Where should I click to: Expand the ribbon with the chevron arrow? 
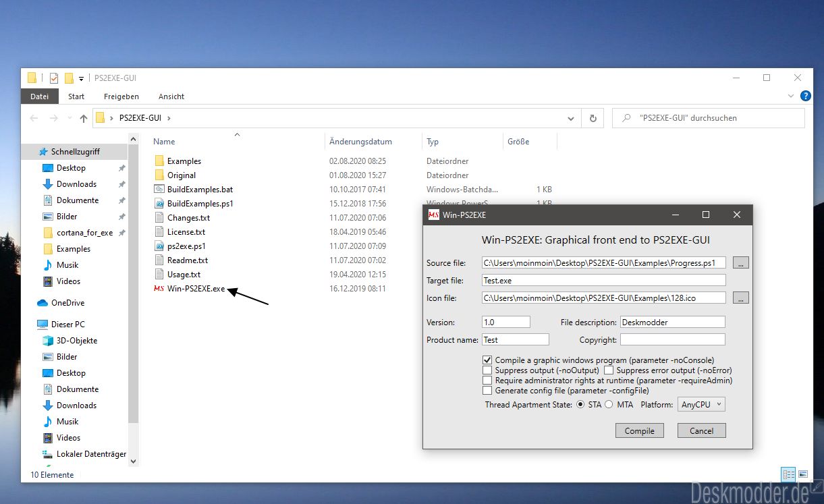tap(792, 96)
